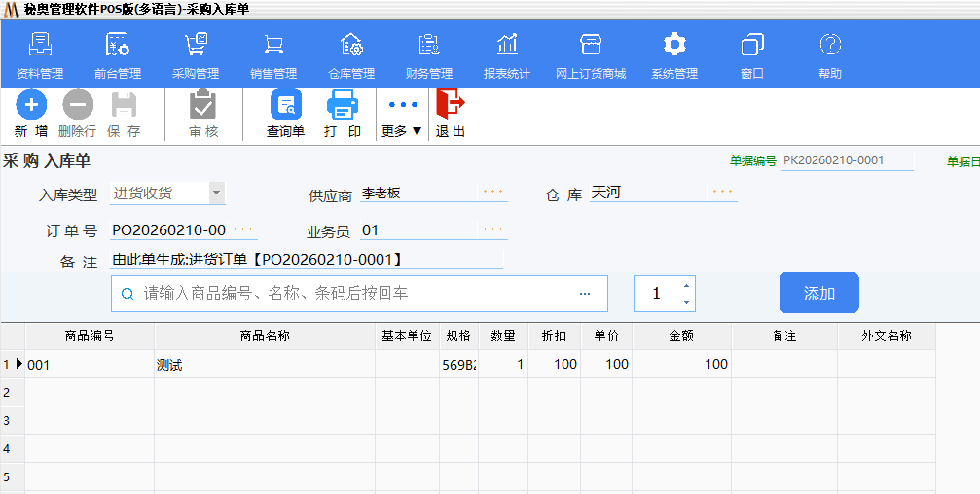980x494 pixels.
Task: Open warehouse lookup dots beside 天河
Action: tap(721, 193)
